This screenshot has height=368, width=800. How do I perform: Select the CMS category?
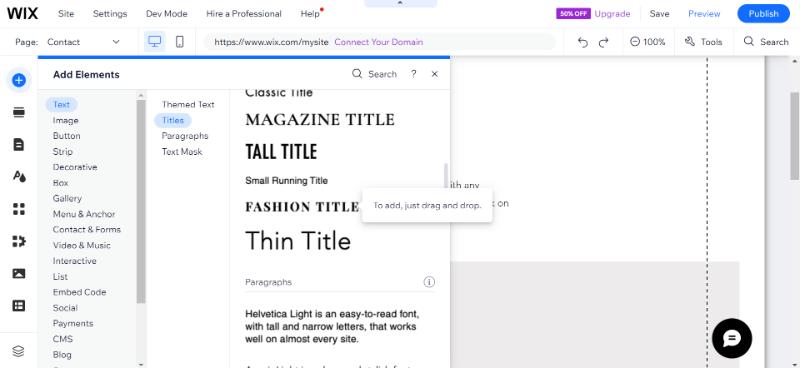point(62,339)
